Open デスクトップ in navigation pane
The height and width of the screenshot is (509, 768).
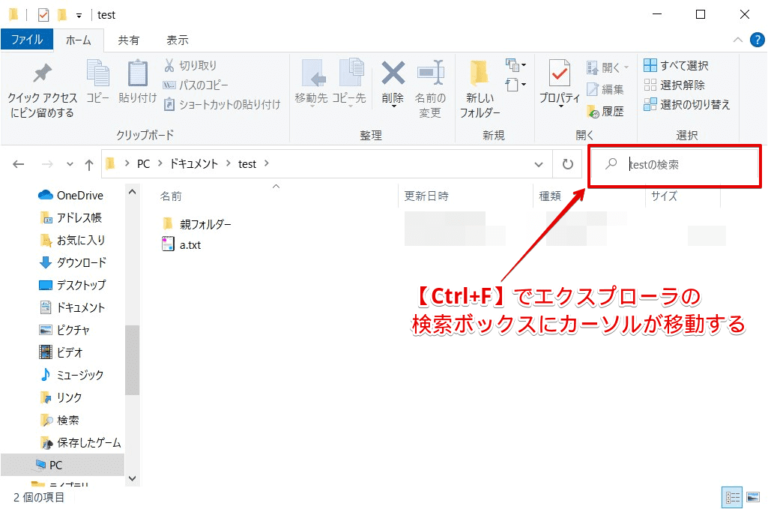[x=72, y=285]
